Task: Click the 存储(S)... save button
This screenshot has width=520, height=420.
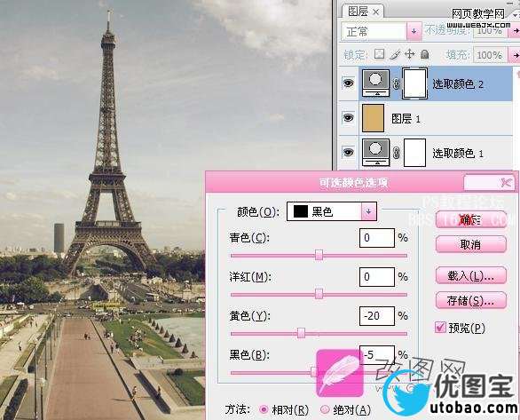Action: 471,300
